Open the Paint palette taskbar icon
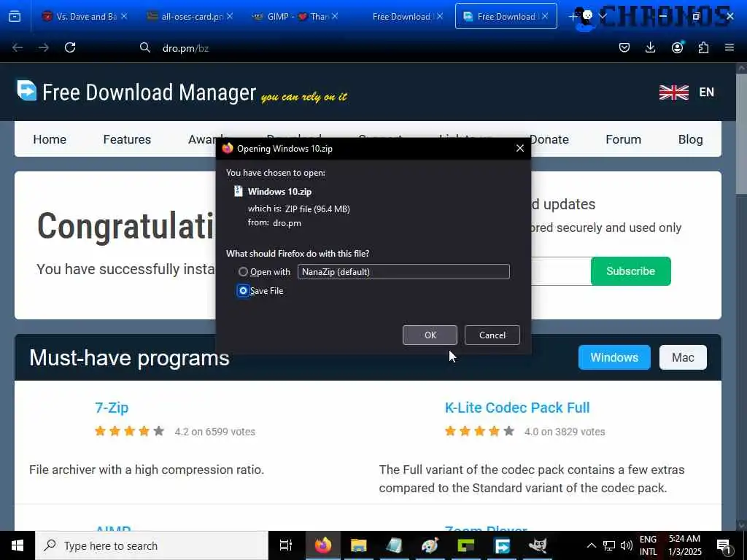The height and width of the screenshot is (560, 747). click(430, 545)
